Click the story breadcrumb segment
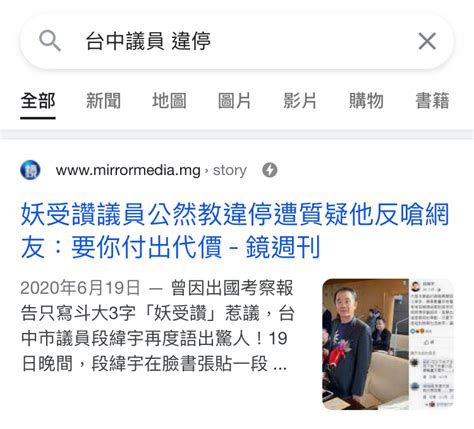This screenshot has height=429, width=474. point(230,170)
